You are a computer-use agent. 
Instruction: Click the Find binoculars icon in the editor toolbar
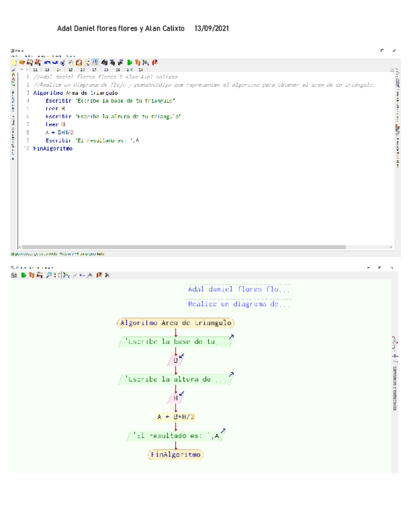(x=104, y=62)
